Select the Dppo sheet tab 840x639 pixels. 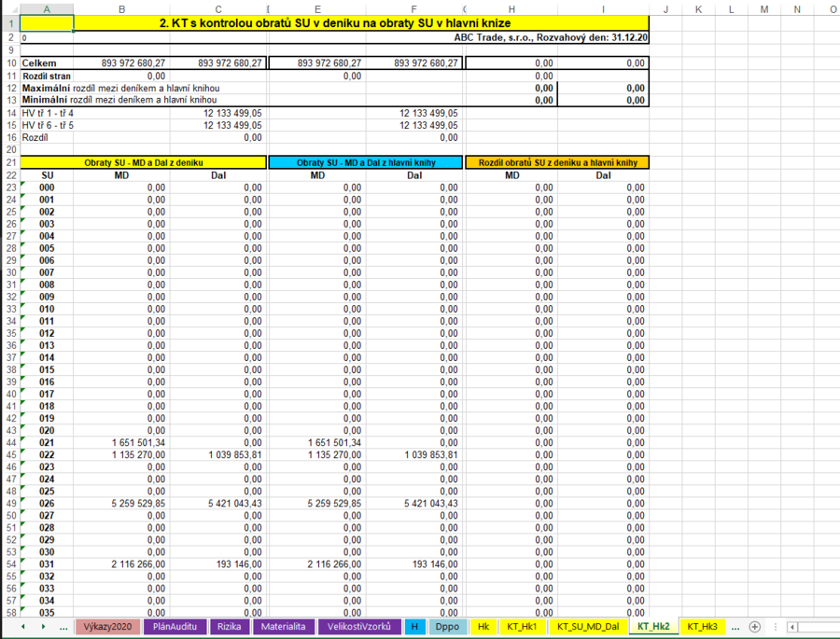pos(448,627)
